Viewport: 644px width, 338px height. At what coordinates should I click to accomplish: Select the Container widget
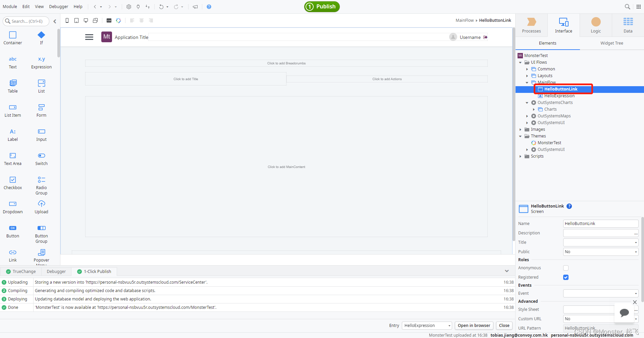click(13, 38)
